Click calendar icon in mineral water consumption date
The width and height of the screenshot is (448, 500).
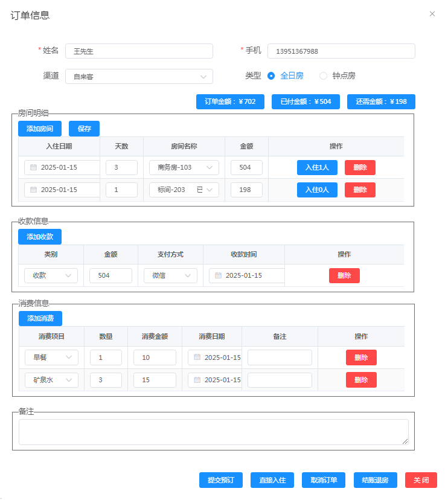point(197,380)
